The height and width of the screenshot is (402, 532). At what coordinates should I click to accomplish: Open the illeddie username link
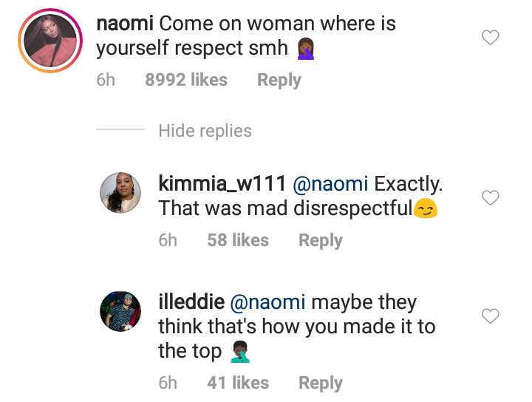point(192,302)
